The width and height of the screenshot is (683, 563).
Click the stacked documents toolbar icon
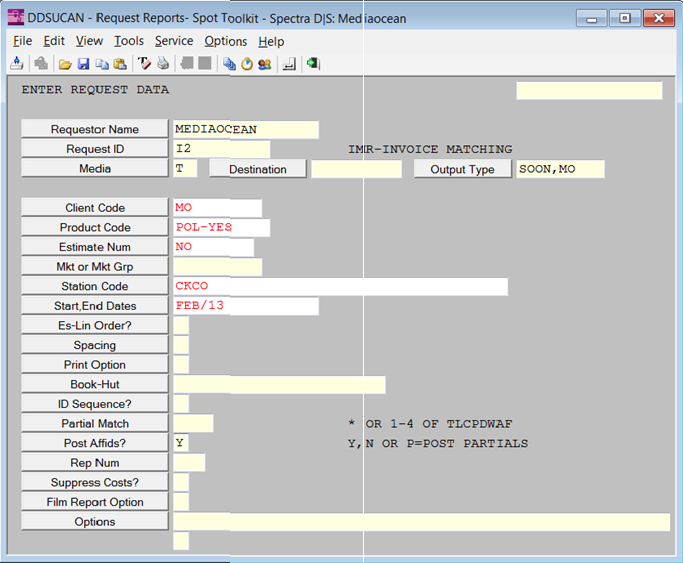coord(229,64)
